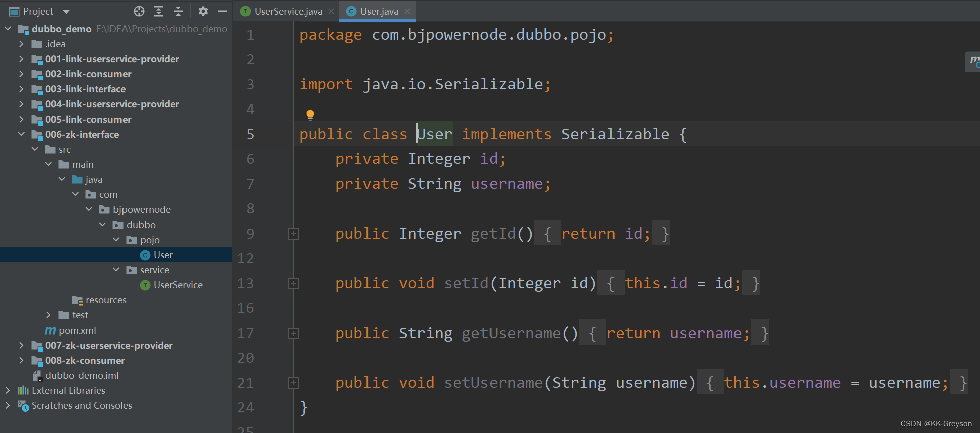The image size is (980, 433).
Task: Expand the 007-zk-userservice-provider module
Action: tap(21, 345)
